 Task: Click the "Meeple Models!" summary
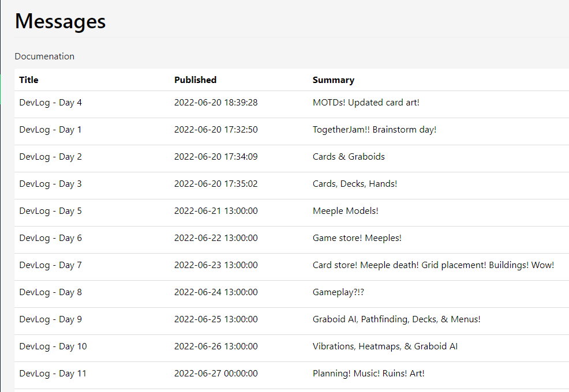pyautogui.click(x=346, y=211)
